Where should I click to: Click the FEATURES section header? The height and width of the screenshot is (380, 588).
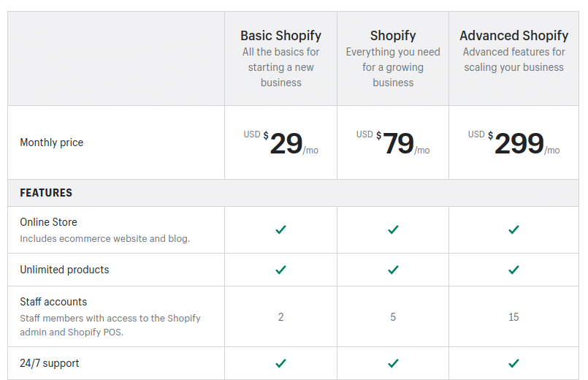point(46,193)
